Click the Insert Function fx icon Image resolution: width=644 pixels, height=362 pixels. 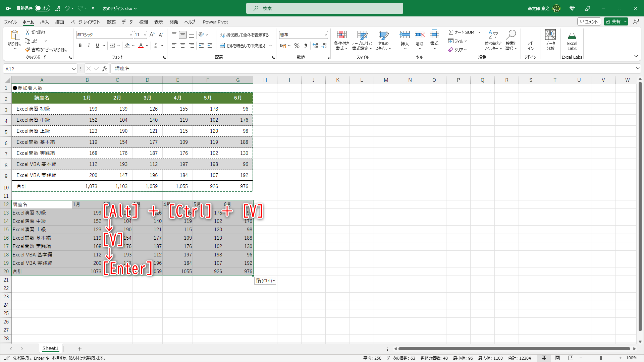(105, 69)
